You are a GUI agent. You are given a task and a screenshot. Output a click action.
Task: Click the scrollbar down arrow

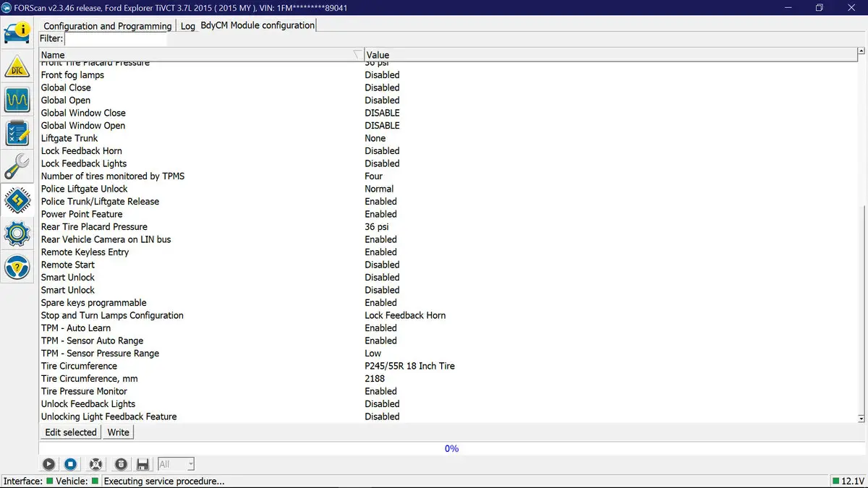(x=861, y=418)
